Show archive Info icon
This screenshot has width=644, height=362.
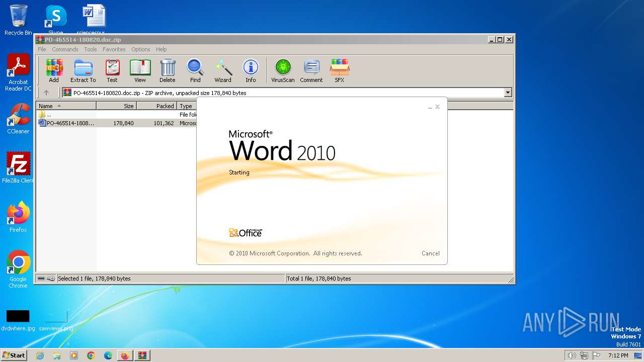[251, 70]
